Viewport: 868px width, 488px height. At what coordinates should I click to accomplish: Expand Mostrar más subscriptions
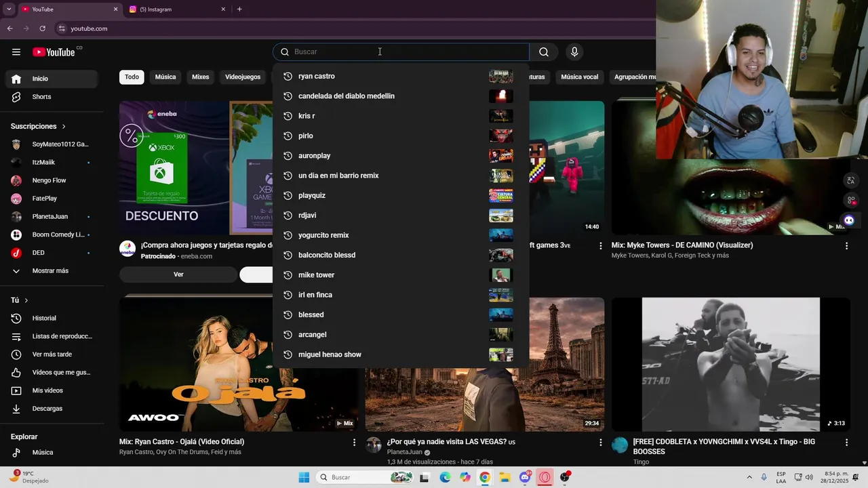(52, 270)
